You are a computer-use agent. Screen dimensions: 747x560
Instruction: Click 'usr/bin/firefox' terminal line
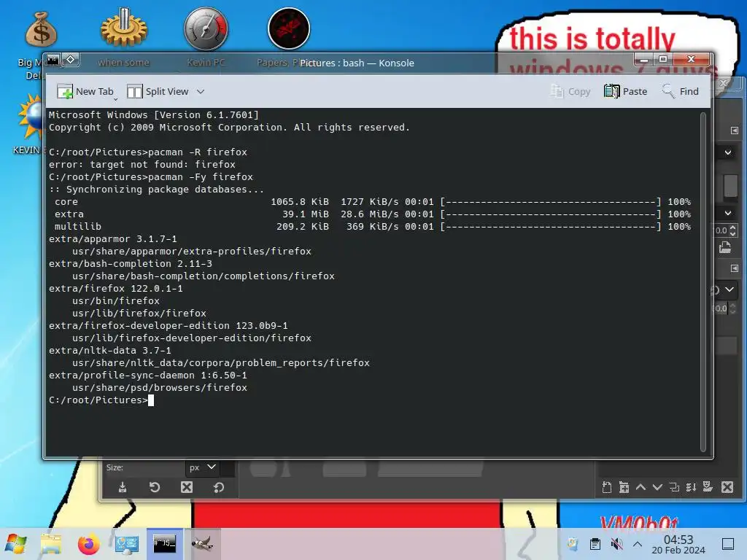116,300
